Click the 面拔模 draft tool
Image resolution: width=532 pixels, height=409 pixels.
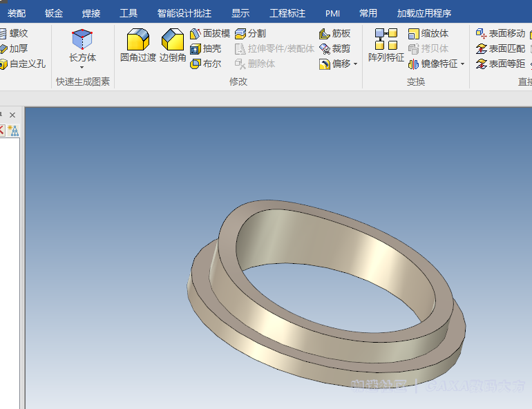(x=210, y=33)
